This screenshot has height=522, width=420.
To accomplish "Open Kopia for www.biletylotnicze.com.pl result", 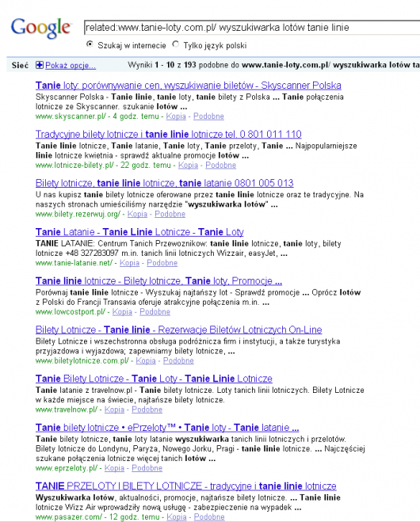I will [146, 361].
